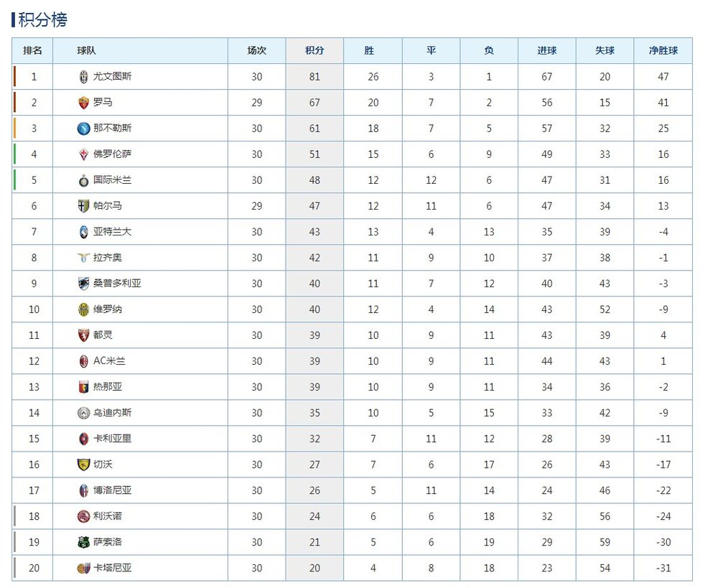Click the Roma team crest icon
Screen dimensions: 718x588
83,103
